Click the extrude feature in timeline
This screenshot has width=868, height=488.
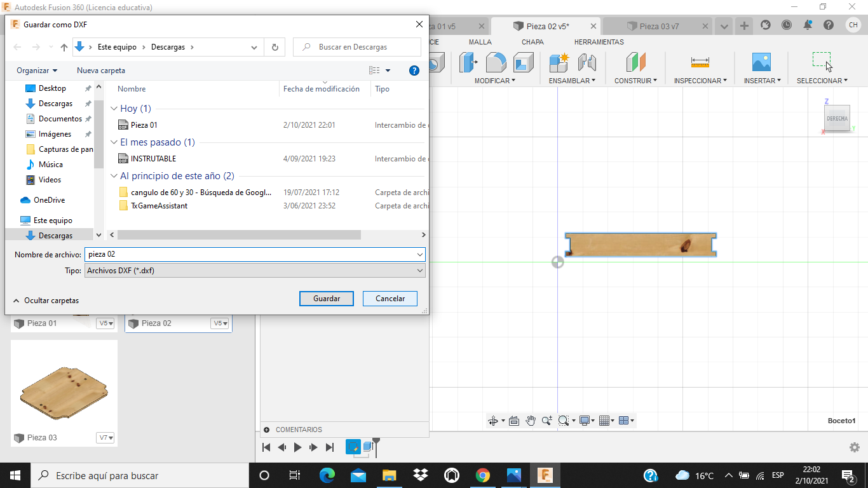pos(367,447)
